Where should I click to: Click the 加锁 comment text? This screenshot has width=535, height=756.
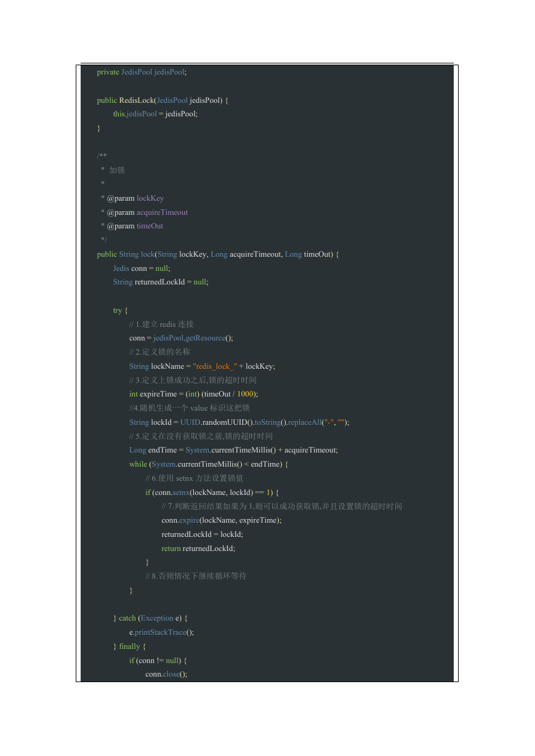tap(117, 170)
